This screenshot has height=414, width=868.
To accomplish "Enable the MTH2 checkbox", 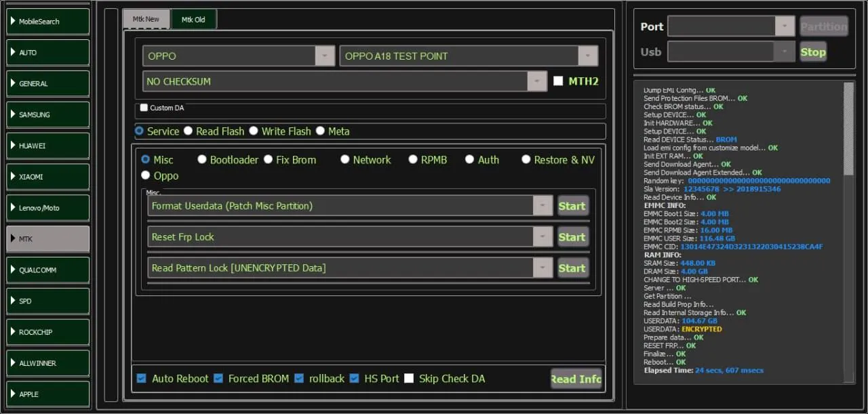I will pyautogui.click(x=558, y=81).
